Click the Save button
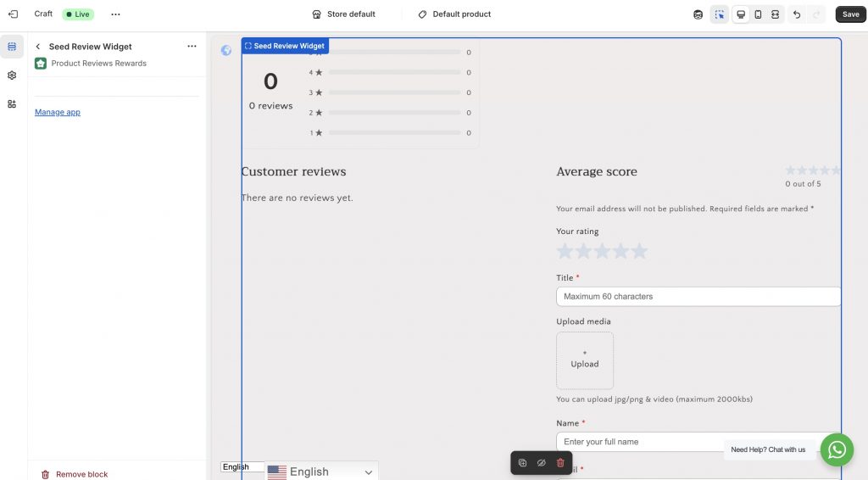Viewport: 868px width, 480px height. (850, 14)
